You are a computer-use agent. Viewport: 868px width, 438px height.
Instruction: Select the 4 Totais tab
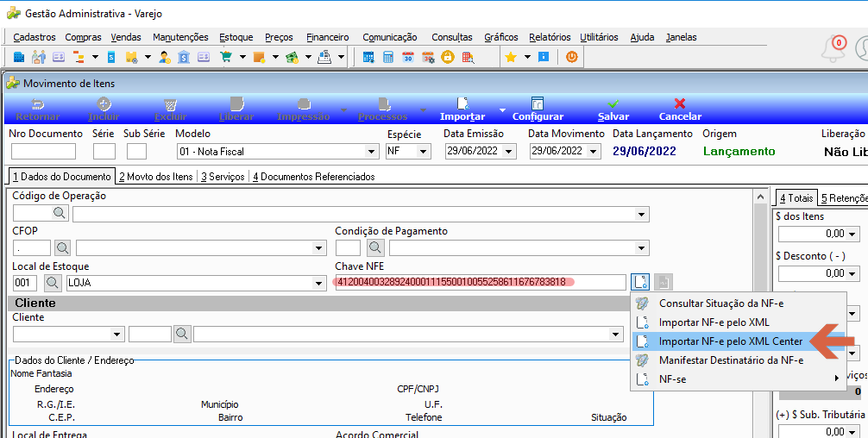pyautogui.click(x=796, y=198)
